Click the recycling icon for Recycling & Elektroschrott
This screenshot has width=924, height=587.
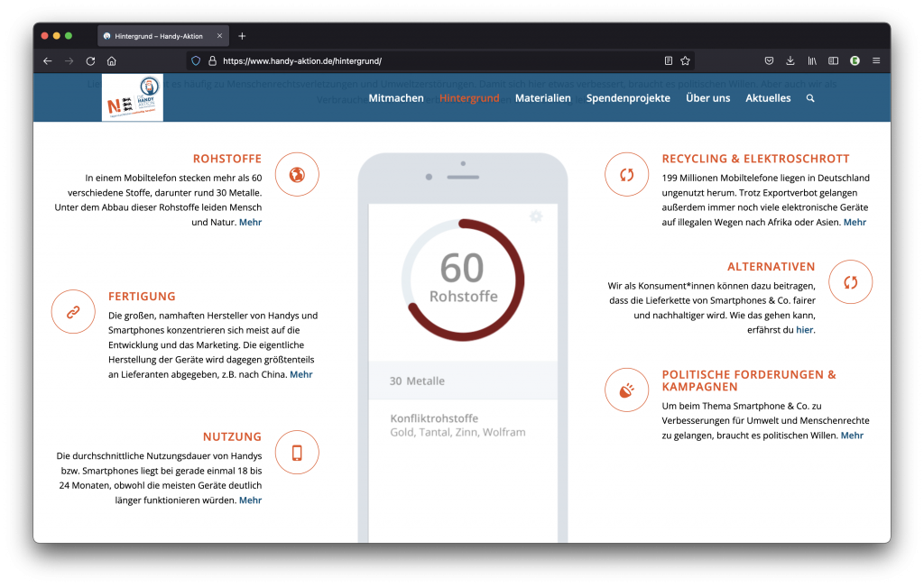(x=626, y=175)
